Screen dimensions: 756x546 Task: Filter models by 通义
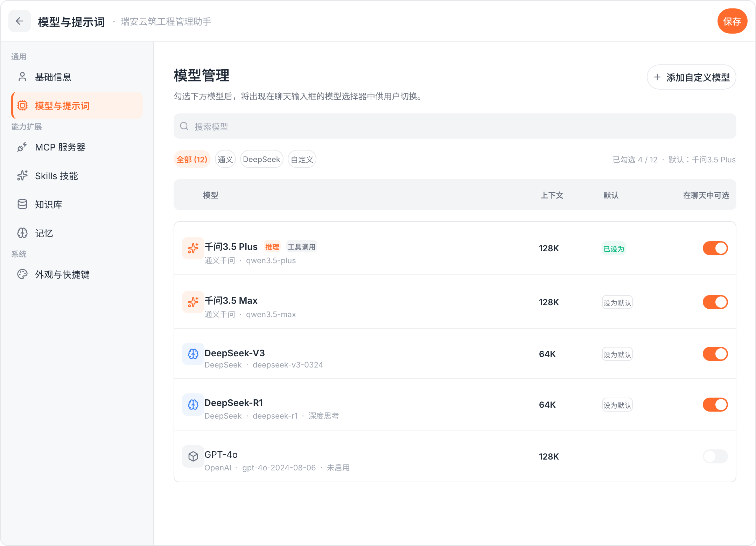[x=225, y=159]
